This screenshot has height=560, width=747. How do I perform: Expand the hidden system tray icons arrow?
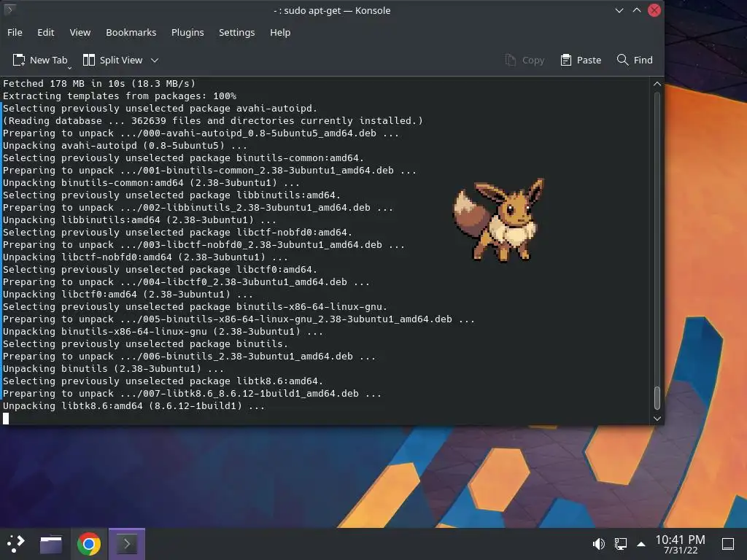tap(641, 544)
